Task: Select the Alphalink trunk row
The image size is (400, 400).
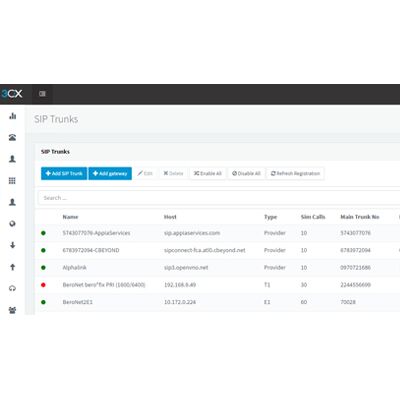Action: (218, 268)
